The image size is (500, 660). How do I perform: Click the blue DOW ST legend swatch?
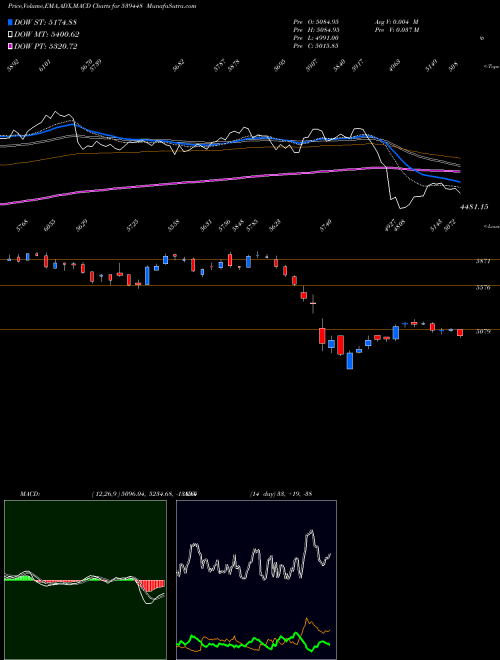[x=10, y=22]
